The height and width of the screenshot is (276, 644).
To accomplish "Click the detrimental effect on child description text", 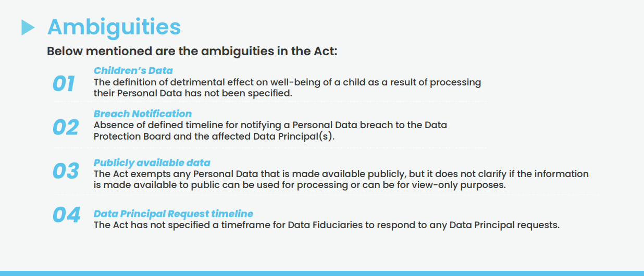I will click(x=288, y=88).
